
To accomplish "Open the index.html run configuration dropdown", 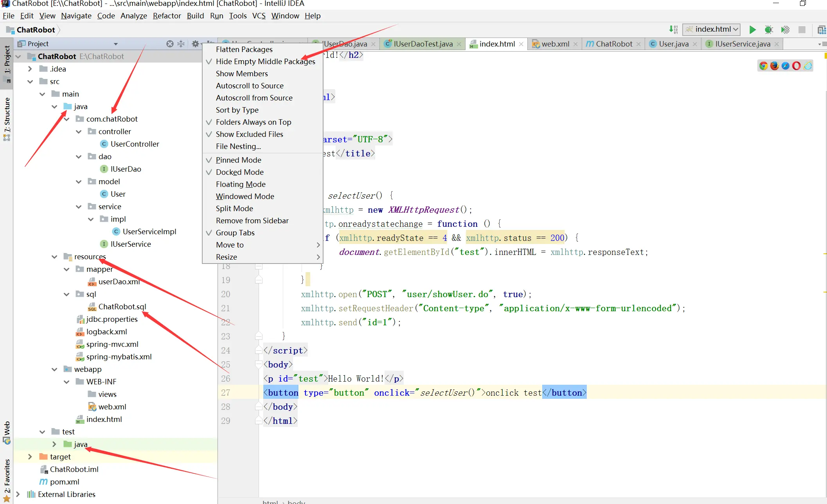I will 711,29.
